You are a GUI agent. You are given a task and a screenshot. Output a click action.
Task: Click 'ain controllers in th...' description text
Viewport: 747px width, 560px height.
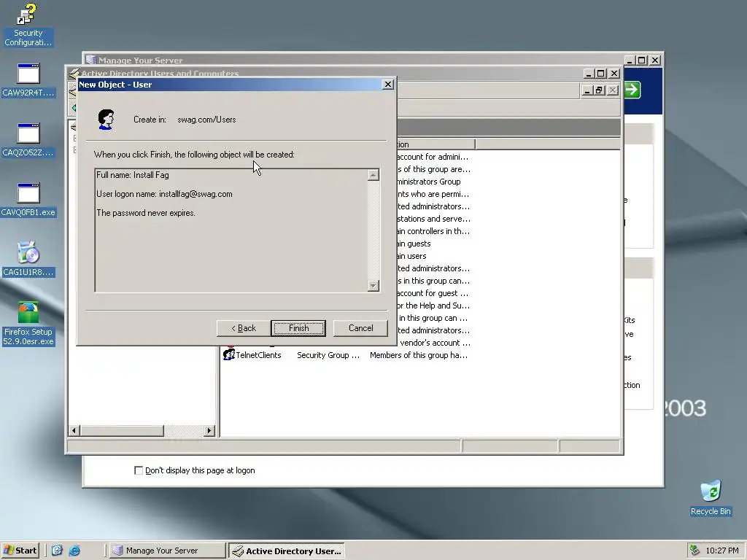[433, 231]
